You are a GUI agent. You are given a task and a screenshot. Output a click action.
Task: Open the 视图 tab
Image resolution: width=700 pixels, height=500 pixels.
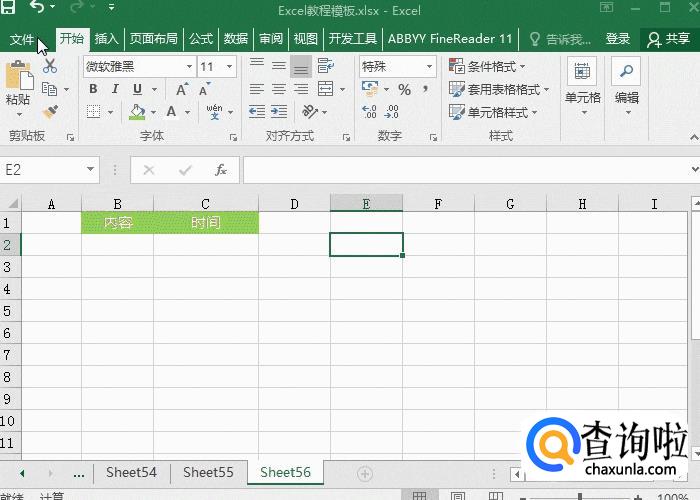pyautogui.click(x=306, y=39)
